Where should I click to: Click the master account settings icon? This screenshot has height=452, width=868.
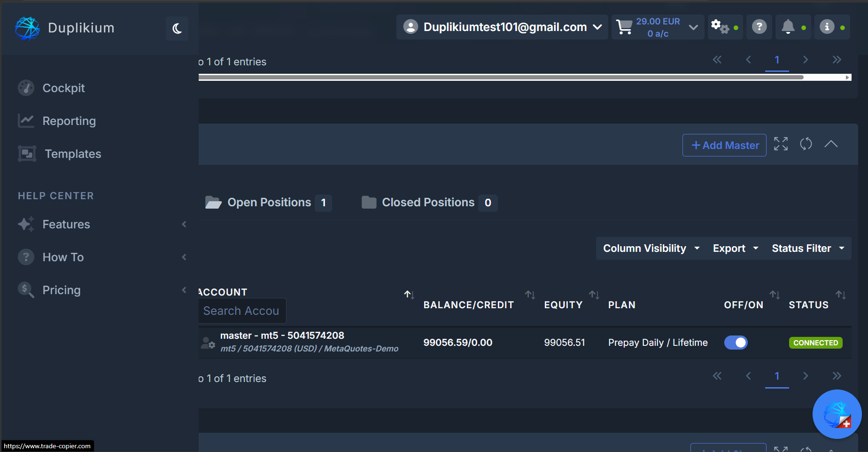click(208, 343)
